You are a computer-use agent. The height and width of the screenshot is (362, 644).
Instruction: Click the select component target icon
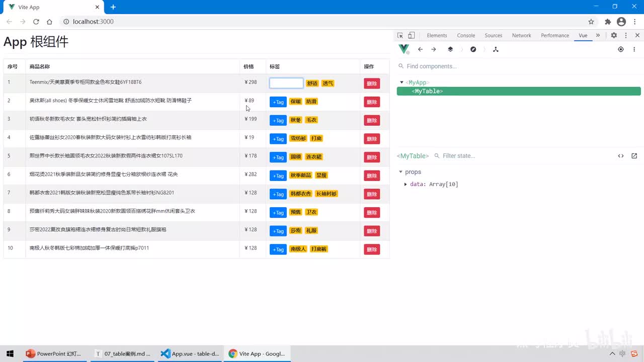pyautogui.click(x=621, y=49)
